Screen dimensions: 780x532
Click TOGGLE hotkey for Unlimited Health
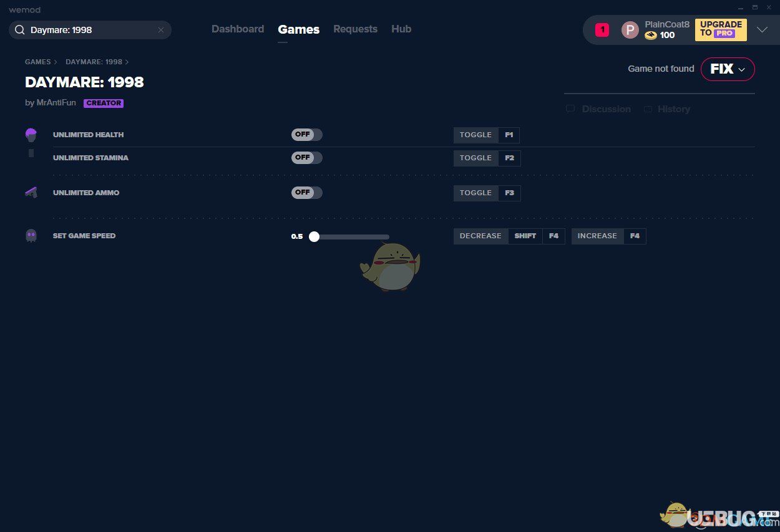pyautogui.click(x=476, y=135)
